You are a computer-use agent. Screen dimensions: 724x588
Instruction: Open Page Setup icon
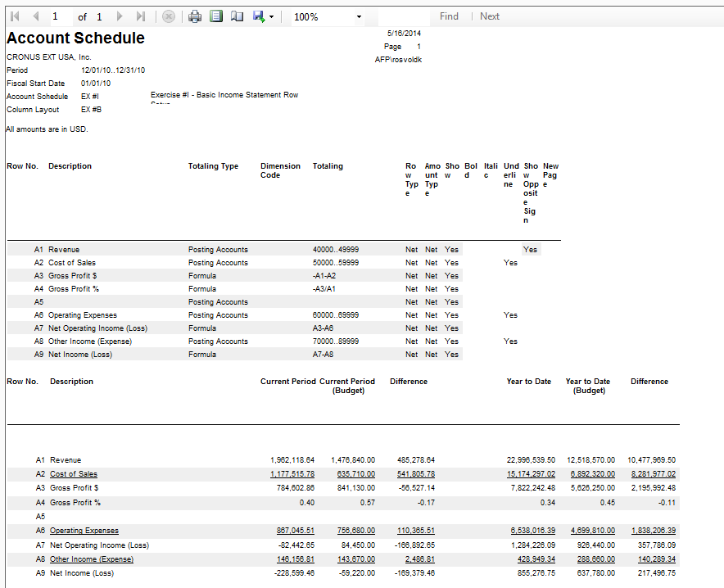(237, 16)
